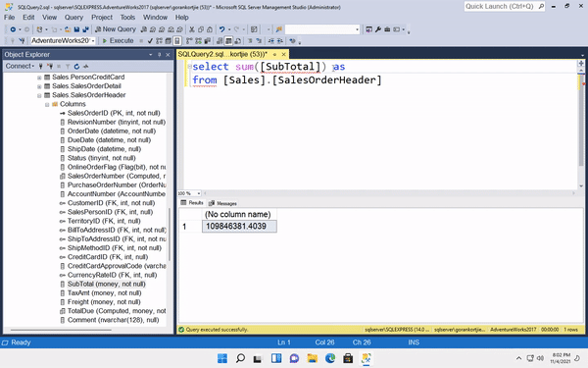Image resolution: width=588 pixels, height=368 pixels.
Task: Refresh the Object Explorer tree
Action: click(x=76, y=67)
